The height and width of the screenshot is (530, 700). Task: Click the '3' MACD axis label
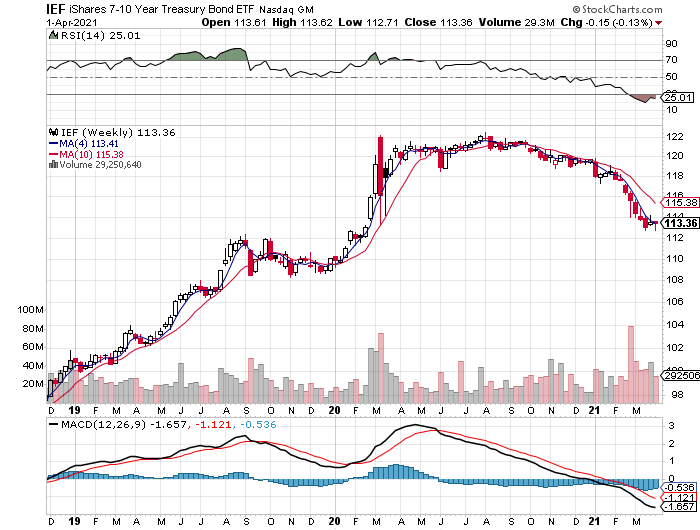[671, 426]
